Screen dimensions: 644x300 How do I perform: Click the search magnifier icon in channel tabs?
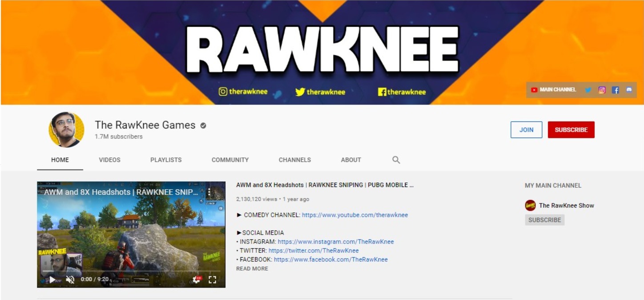[396, 160]
